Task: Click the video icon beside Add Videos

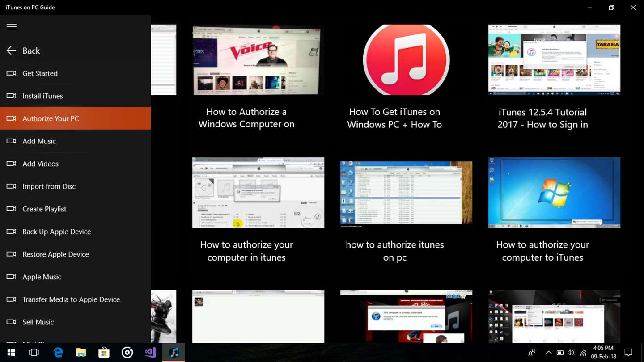Action: click(11, 164)
